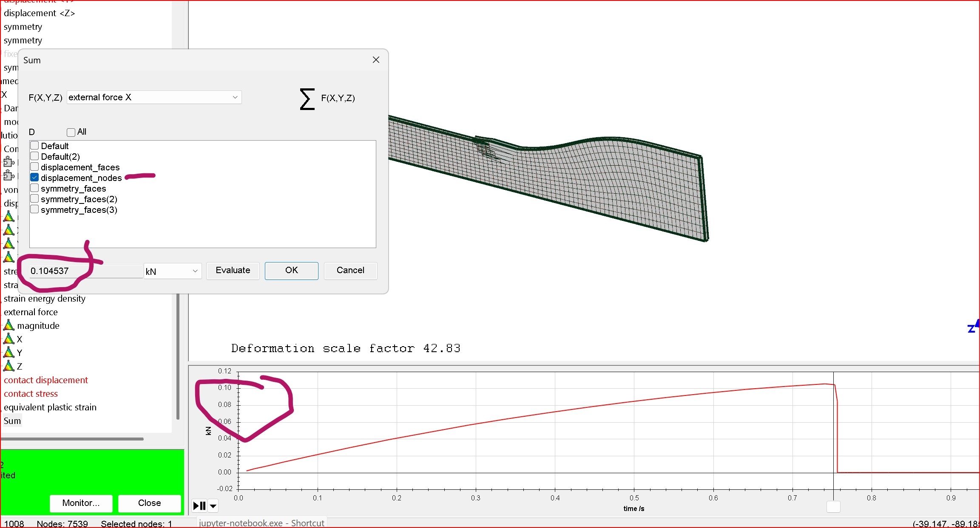Select external force Y contour icon

(x=9, y=353)
